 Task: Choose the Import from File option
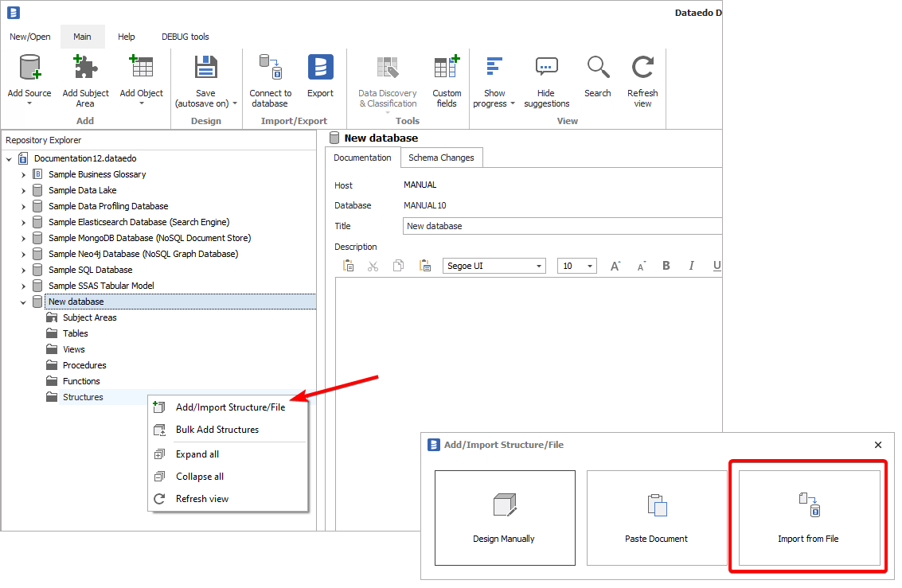(x=808, y=517)
